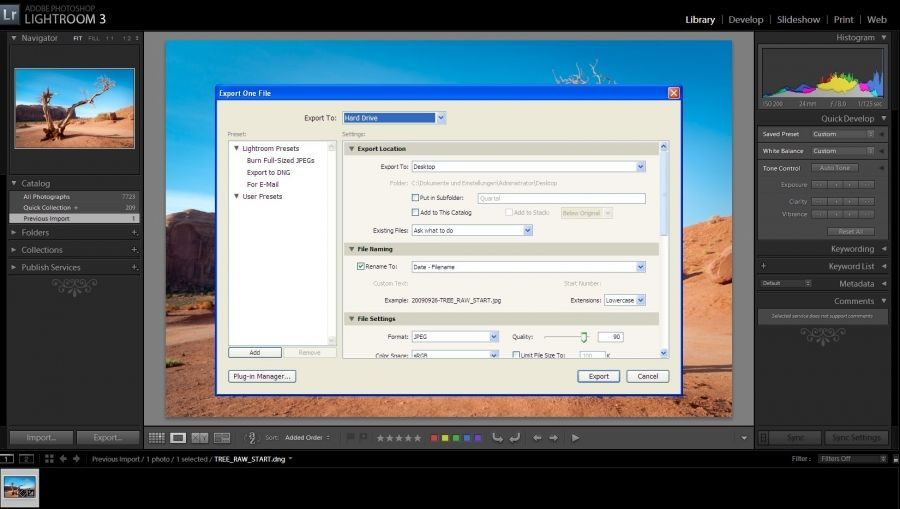
Task: Click the red color label swatch
Action: tap(434, 438)
